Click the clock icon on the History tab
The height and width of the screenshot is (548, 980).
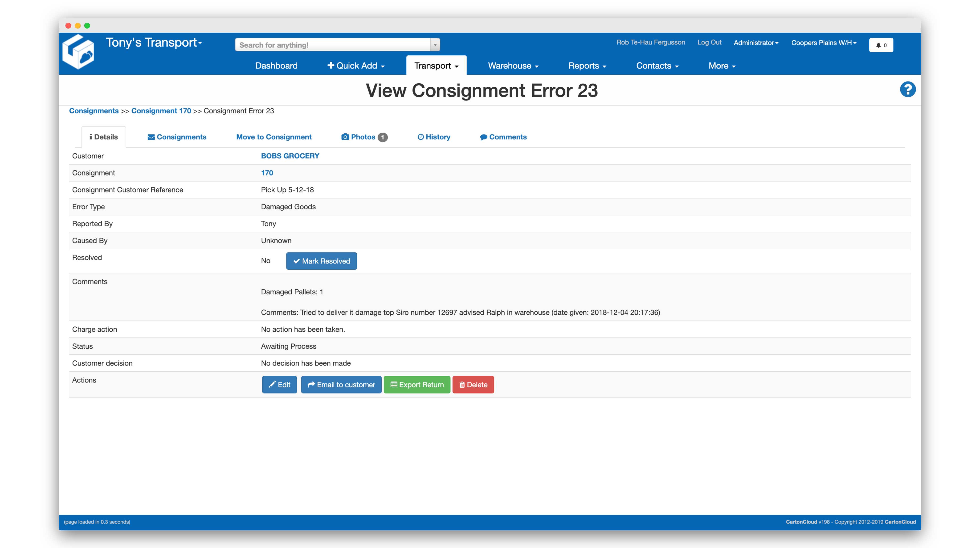pyautogui.click(x=421, y=137)
